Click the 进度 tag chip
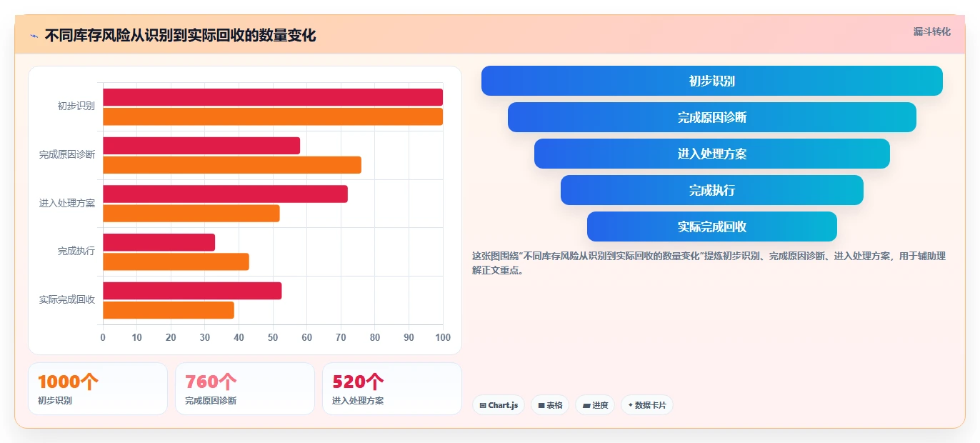The image size is (980, 443). point(595,405)
